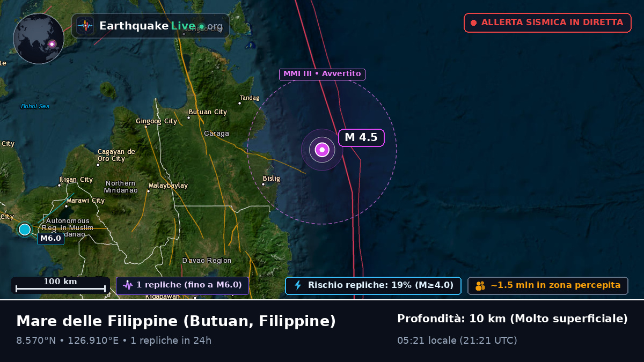Click the red live indicator dot
The image size is (644, 362).
click(x=473, y=23)
